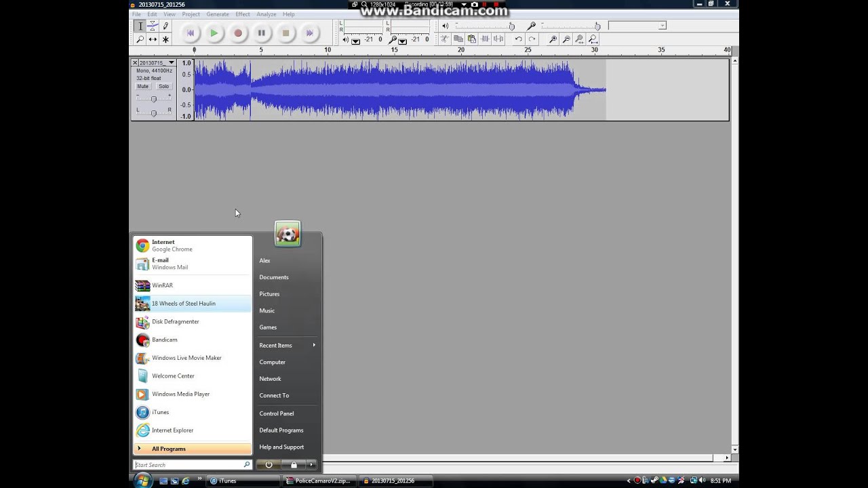Mute the audio track
Viewport: 868px width, 488px height.
143,87
